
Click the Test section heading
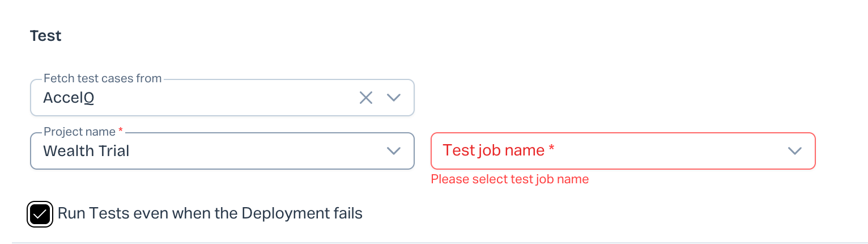click(45, 36)
